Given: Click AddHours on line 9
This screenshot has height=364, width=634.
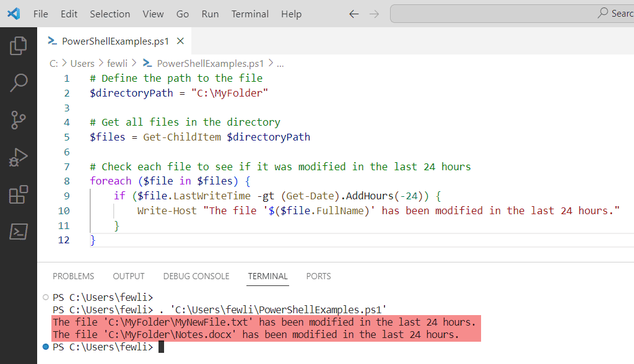Looking at the screenshot, I should coord(370,196).
